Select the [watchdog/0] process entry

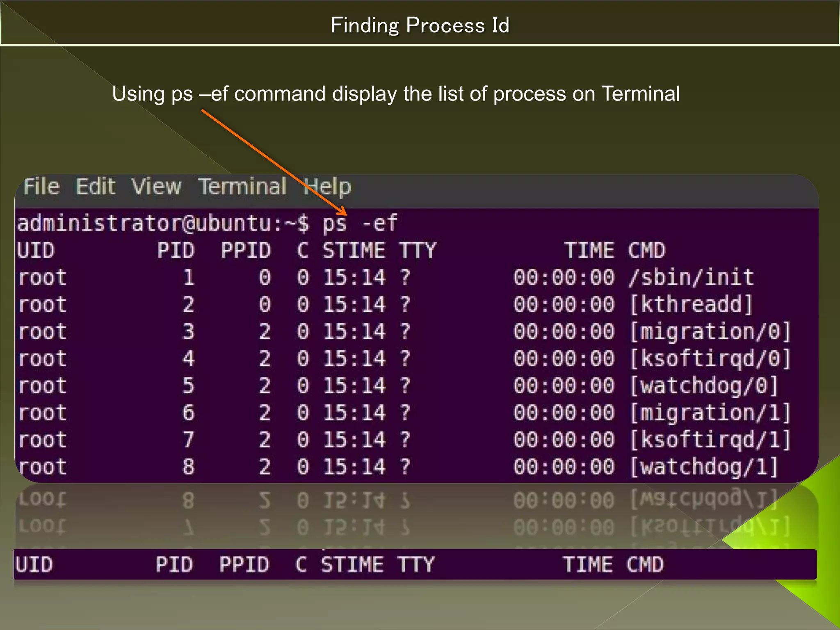(x=703, y=386)
